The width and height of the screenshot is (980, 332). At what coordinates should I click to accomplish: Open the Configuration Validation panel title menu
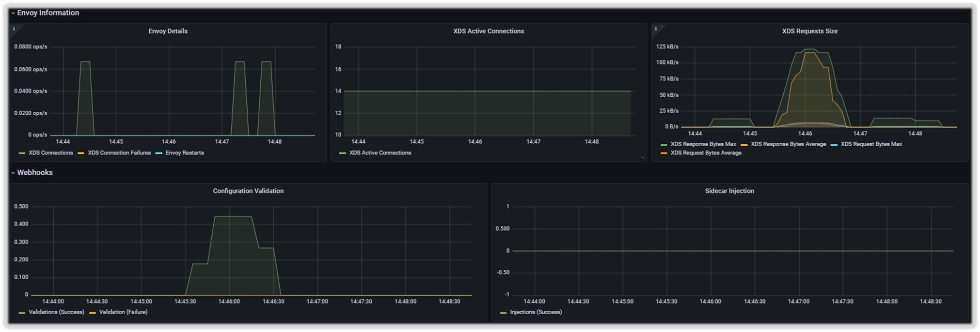[248, 191]
